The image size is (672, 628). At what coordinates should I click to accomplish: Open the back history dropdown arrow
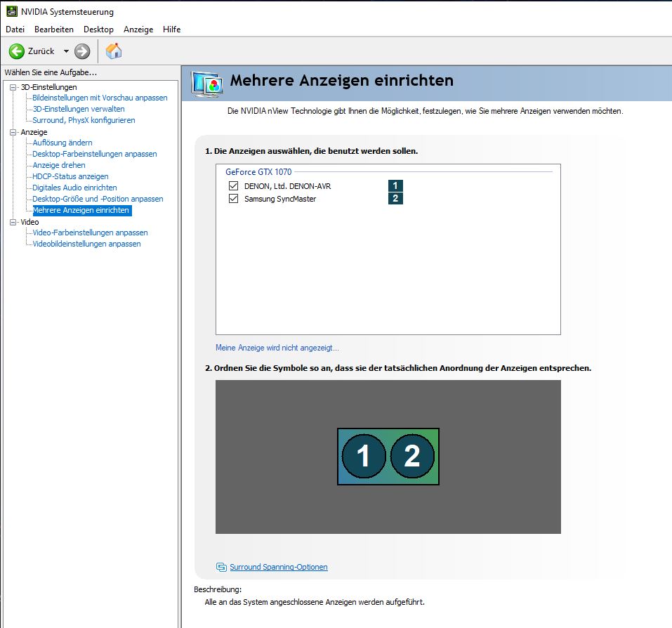pos(66,51)
